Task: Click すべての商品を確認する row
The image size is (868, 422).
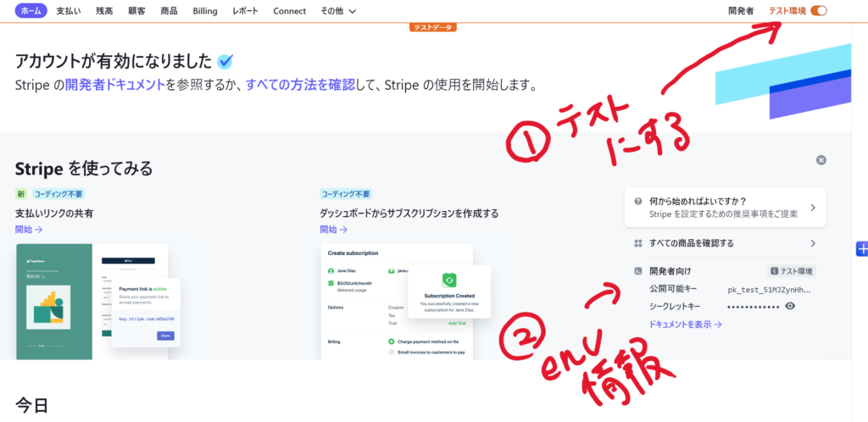Action: 726,243
